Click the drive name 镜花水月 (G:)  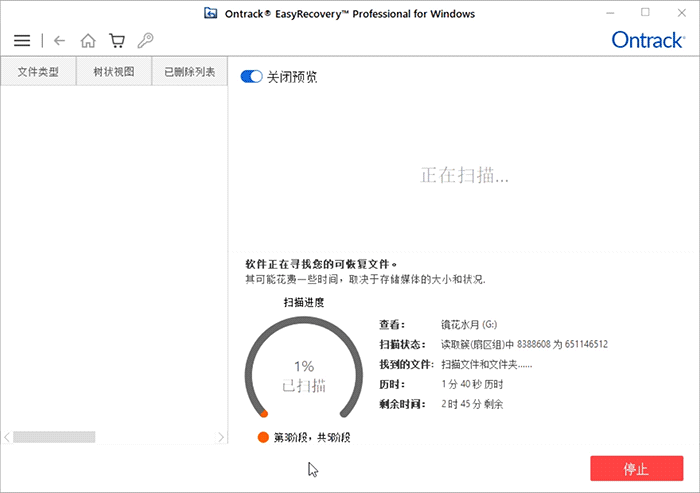coord(469,325)
